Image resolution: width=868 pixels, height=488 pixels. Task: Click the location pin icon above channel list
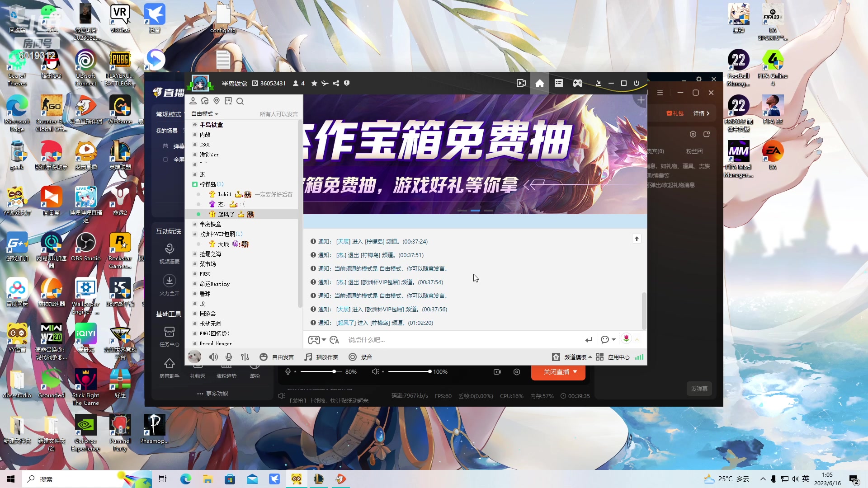pos(217,101)
